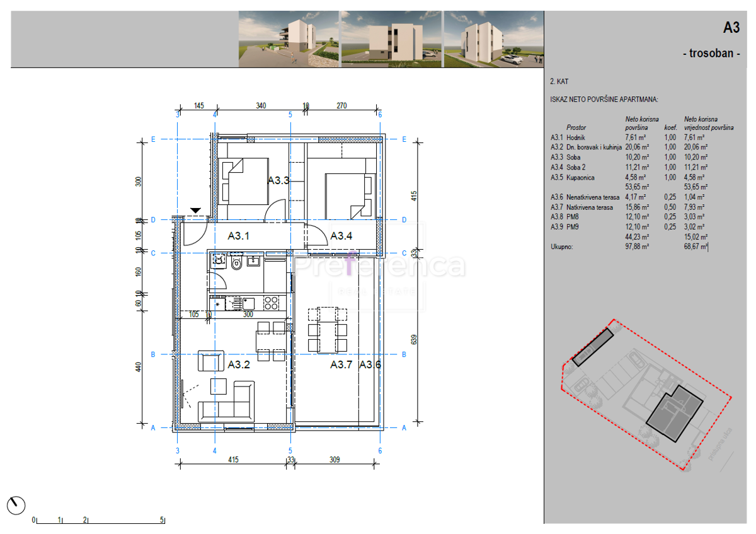Click terrace label A3.7 on the plan
Viewport: 756px width, 534px height.
(342, 364)
